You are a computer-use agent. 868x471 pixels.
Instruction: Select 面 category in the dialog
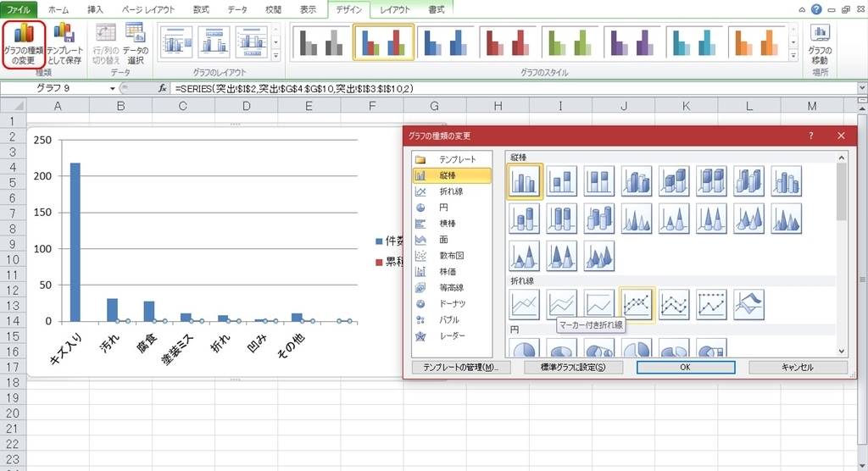pyautogui.click(x=453, y=240)
